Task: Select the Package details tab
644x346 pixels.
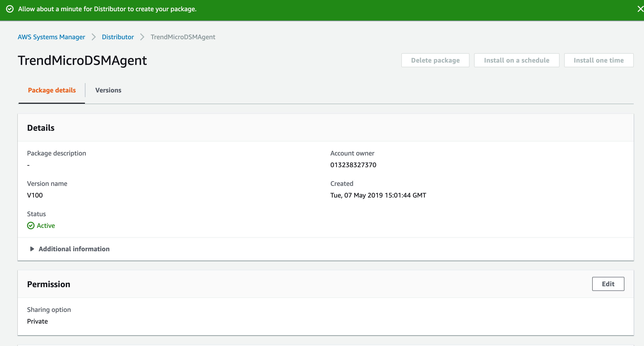Action: pos(52,90)
